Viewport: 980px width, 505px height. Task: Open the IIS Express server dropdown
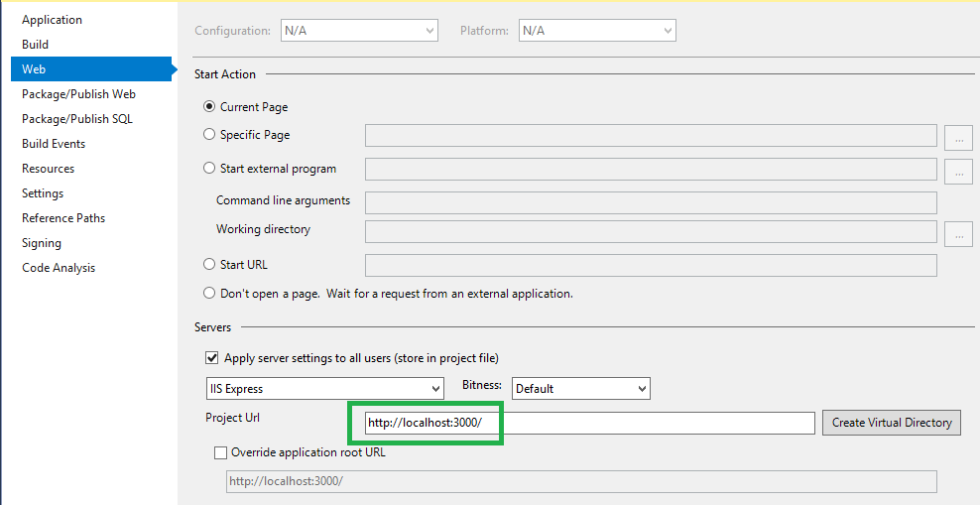point(325,388)
